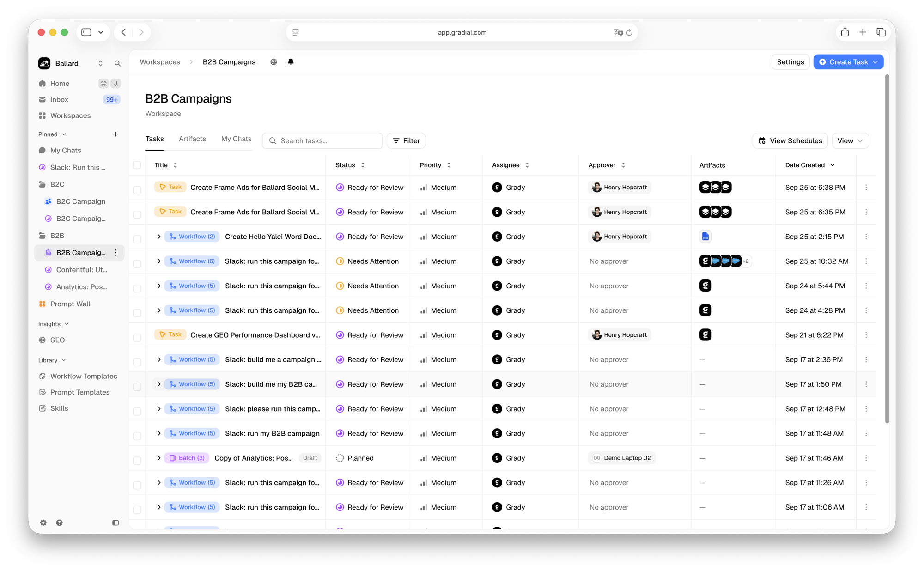Image resolution: width=924 pixels, height=571 pixels.
Task: Toggle the select-all checkbox in table header
Action: pos(137,165)
